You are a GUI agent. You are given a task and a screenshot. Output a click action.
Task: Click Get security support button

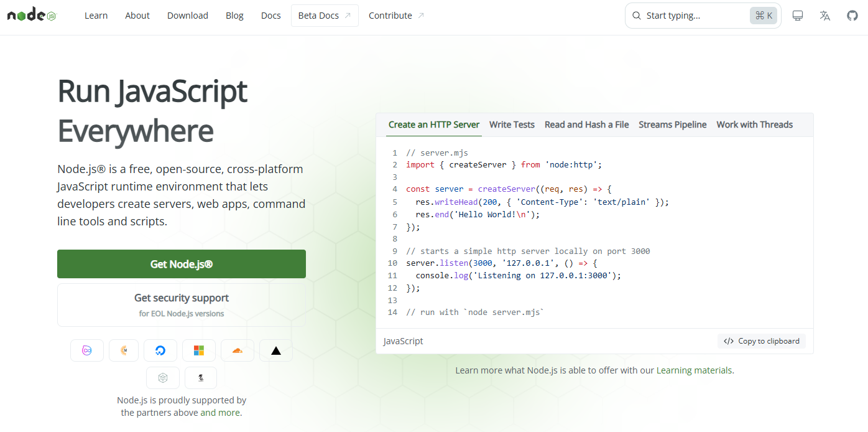coord(182,305)
